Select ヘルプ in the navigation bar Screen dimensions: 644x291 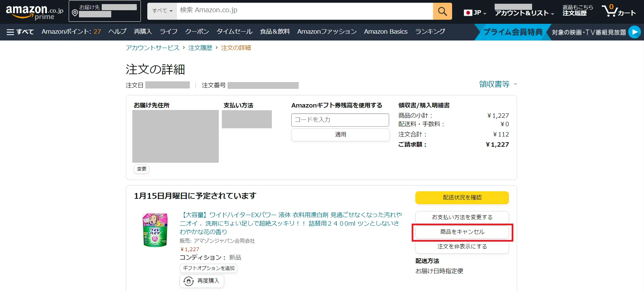tap(117, 32)
